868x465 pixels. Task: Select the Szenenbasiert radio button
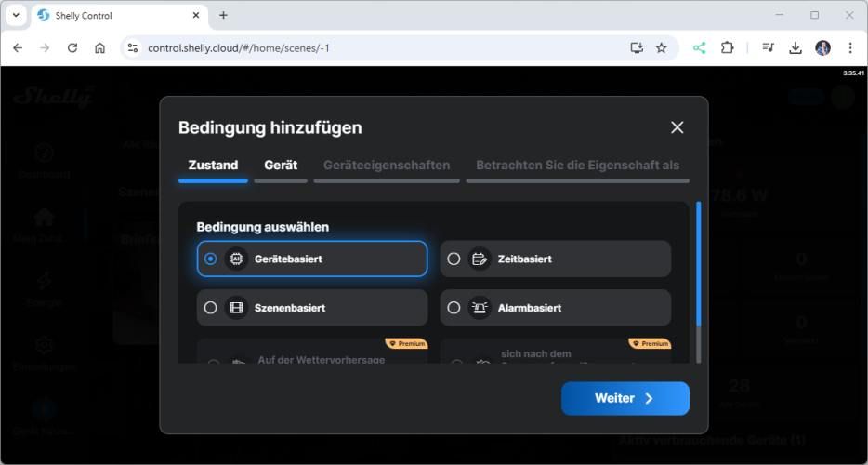point(211,308)
